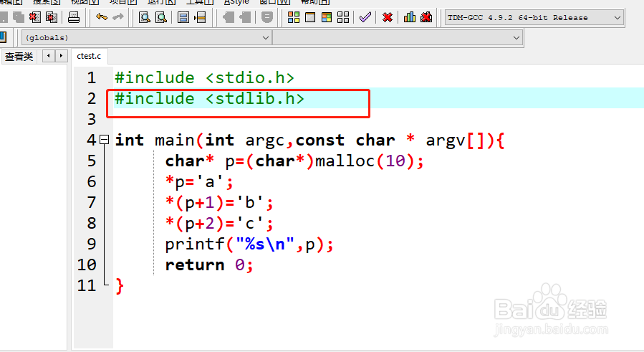Open Find with the magnifier icon
This screenshot has height=352, width=644.
point(145,17)
